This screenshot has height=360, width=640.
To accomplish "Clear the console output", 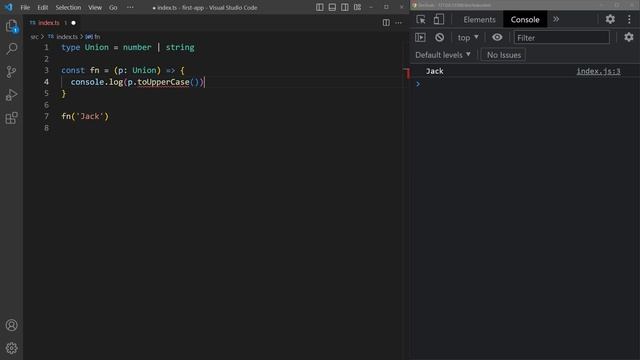I will click(x=439, y=38).
